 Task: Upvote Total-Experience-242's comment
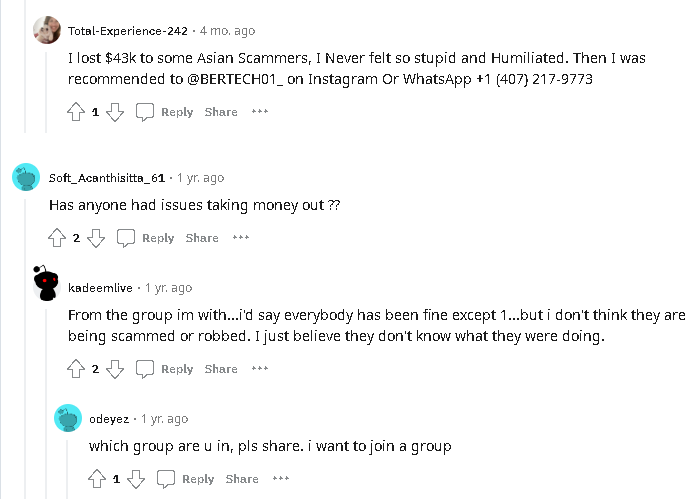click(76, 112)
